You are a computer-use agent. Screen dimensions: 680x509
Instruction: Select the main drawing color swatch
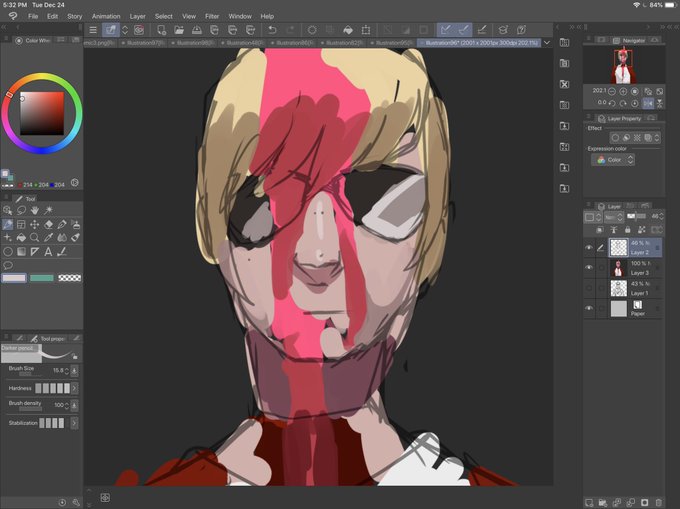click(x=14, y=278)
